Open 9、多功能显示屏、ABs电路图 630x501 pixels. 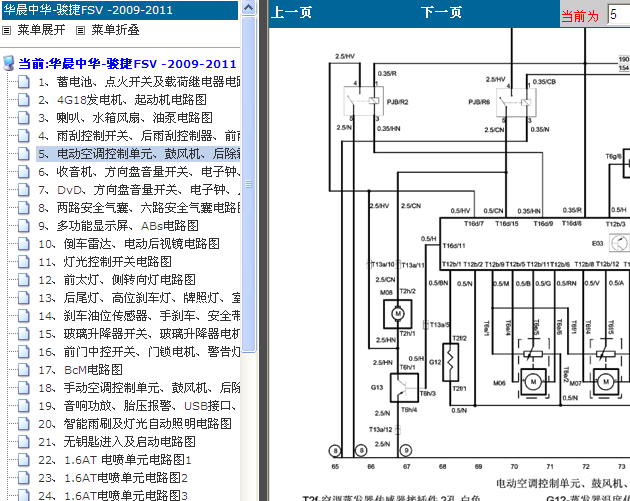pyautogui.click(x=119, y=226)
